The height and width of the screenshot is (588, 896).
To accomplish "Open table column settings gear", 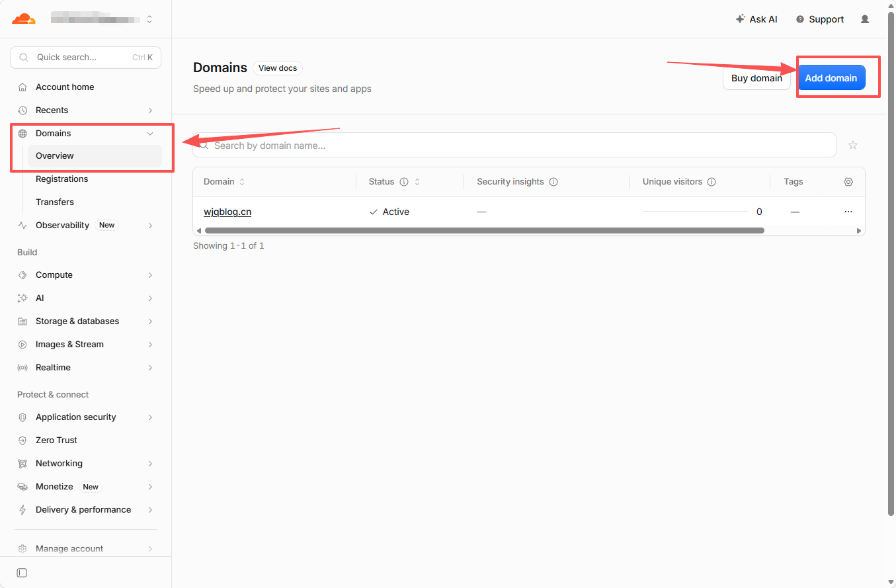I will 848,182.
